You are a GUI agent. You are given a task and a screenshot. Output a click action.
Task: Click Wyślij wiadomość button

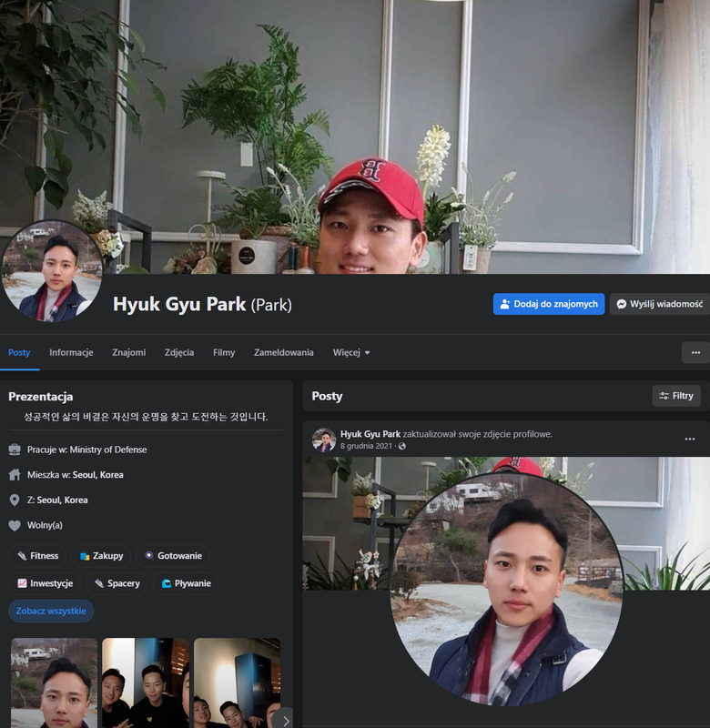659,304
